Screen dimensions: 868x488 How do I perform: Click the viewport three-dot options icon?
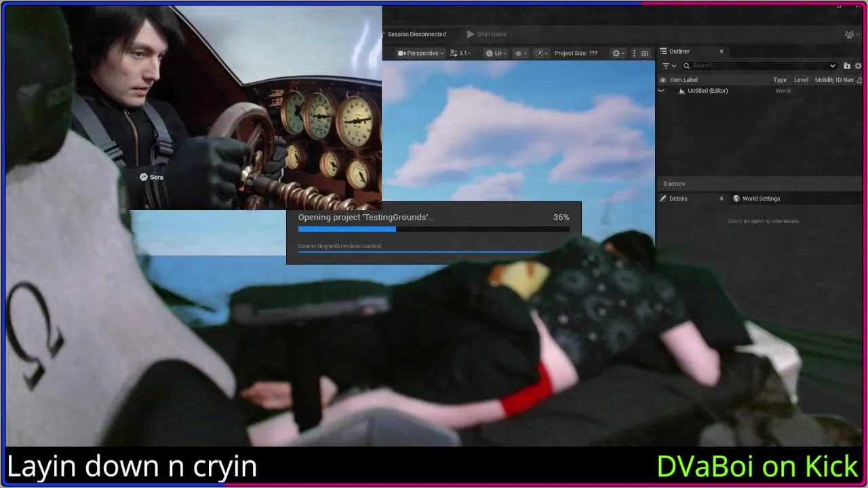coord(634,53)
